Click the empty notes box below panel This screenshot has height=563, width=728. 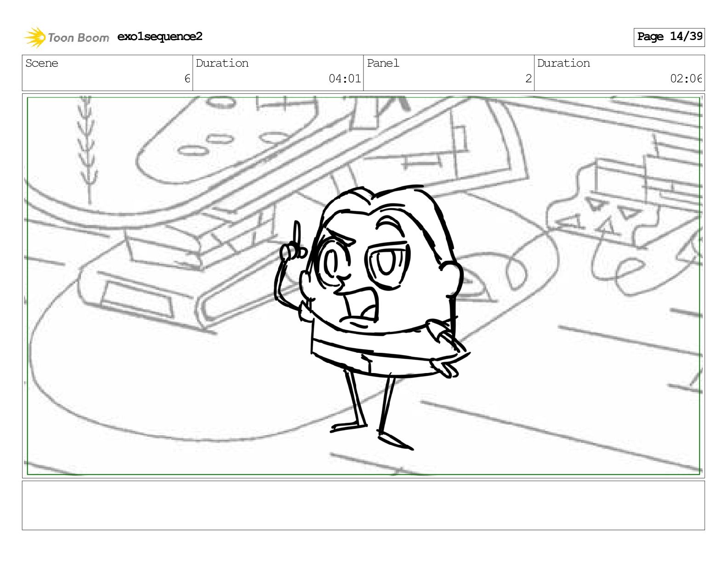coord(363,506)
